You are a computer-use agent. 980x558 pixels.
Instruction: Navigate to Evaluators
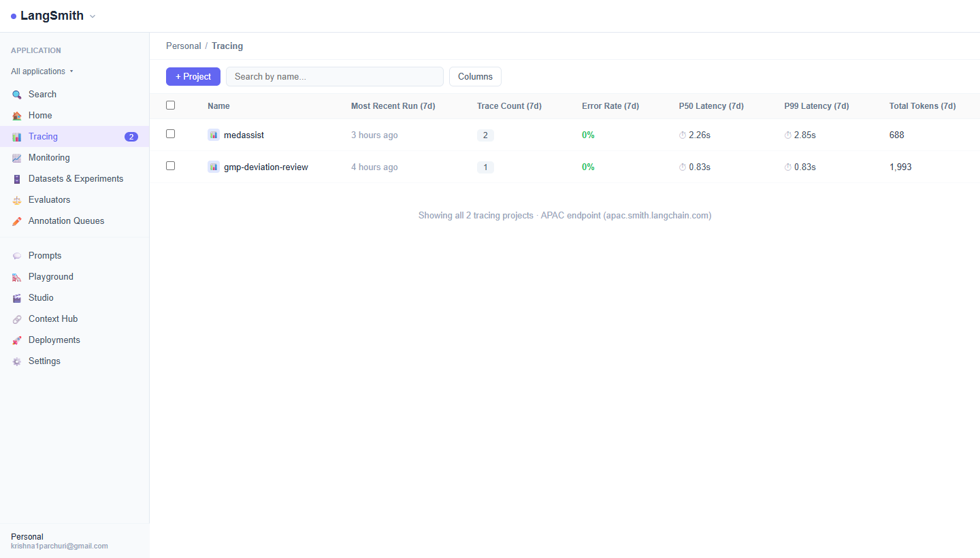click(x=75, y=200)
